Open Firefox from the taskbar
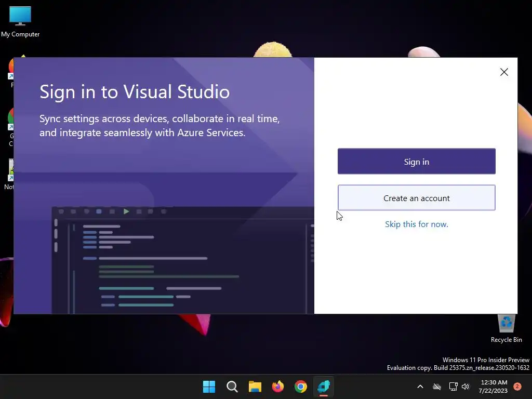This screenshot has width=532, height=399. click(x=278, y=387)
